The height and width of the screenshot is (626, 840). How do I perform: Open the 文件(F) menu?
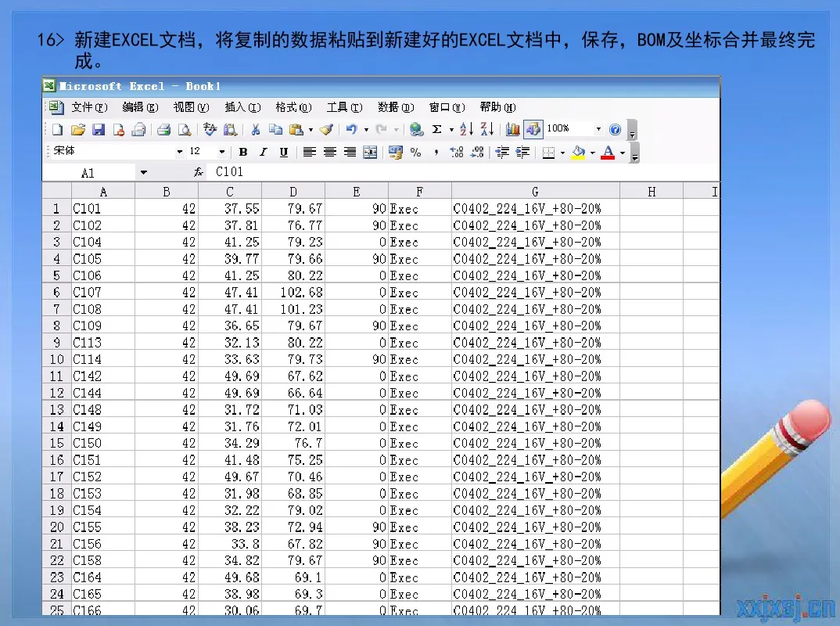pyautogui.click(x=89, y=107)
